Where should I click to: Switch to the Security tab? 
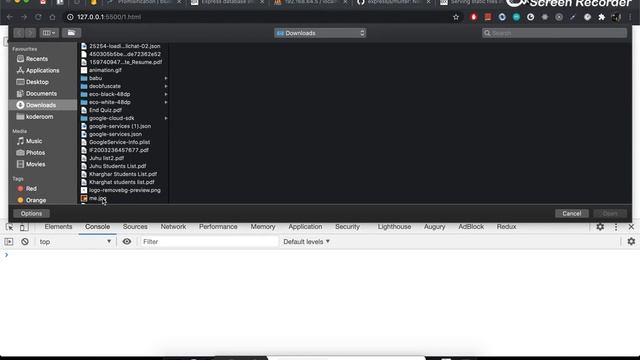347,227
